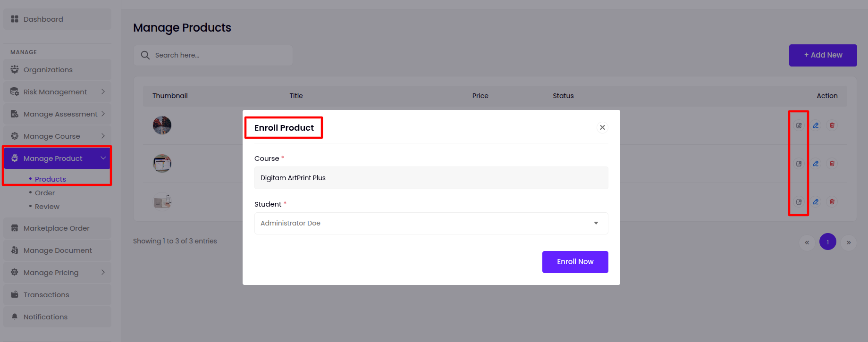Open the Notifications sidebar item

click(x=45, y=317)
